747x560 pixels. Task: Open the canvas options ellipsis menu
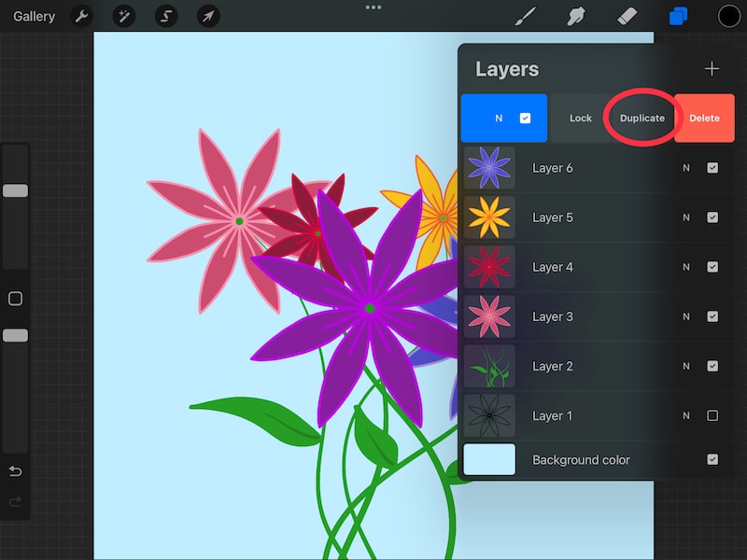point(373,7)
